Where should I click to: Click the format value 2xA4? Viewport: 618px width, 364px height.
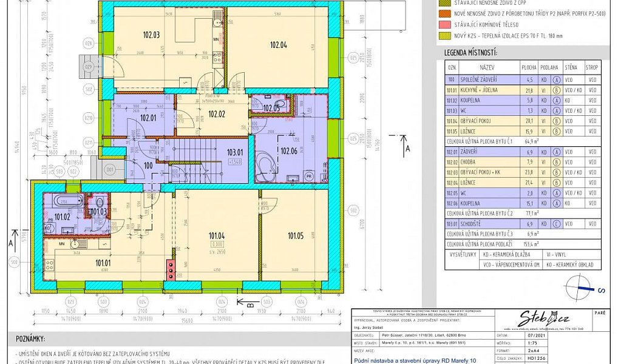tap(533, 351)
